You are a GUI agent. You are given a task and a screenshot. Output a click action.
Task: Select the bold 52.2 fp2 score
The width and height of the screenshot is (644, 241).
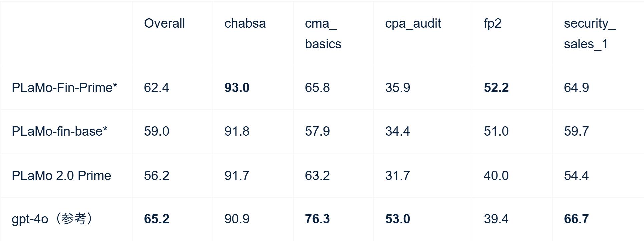pyautogui.click(x=496, y=88)
